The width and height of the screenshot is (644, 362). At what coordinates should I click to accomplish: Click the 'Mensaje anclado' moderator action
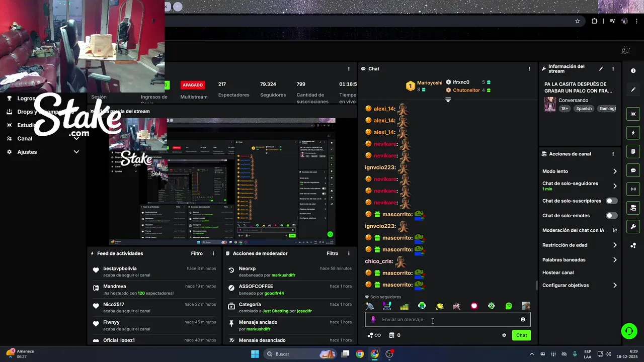pyautogui.click(x=289, y=325)
